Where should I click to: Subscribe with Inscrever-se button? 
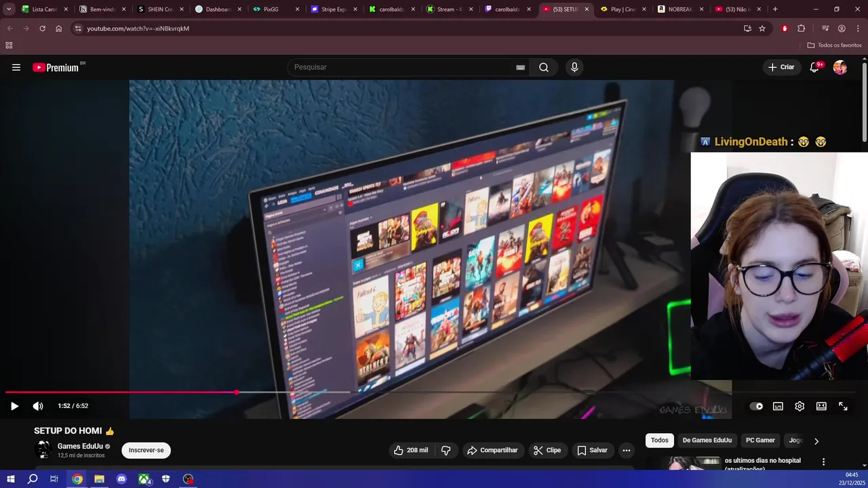tap(146, 450)
